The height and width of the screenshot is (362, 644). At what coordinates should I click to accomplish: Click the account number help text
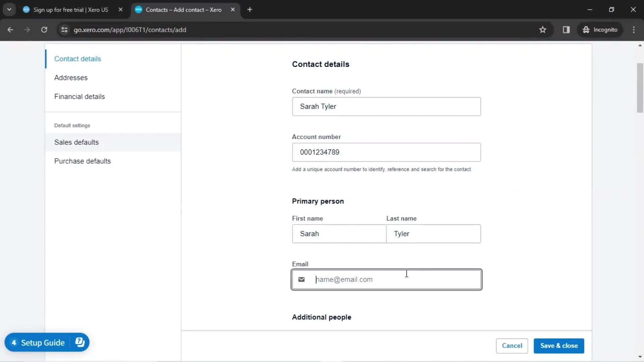(x=382, y=170)
